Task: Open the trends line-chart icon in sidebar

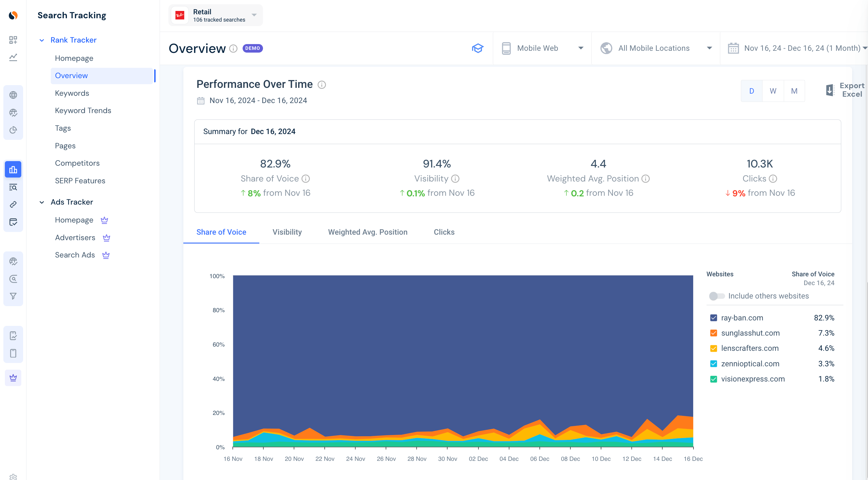Action: [x=13, y=57]
